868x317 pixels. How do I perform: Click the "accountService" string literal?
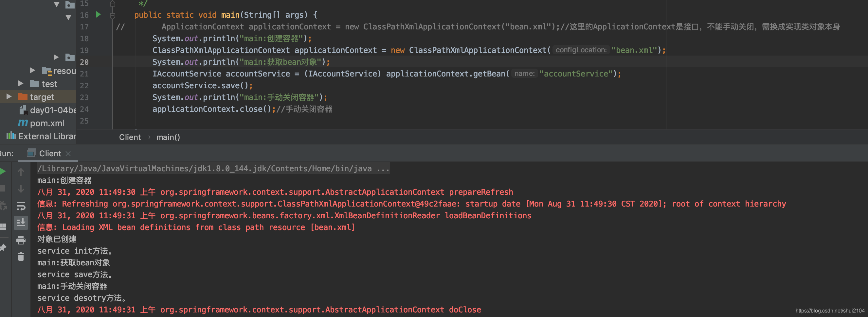575,74
